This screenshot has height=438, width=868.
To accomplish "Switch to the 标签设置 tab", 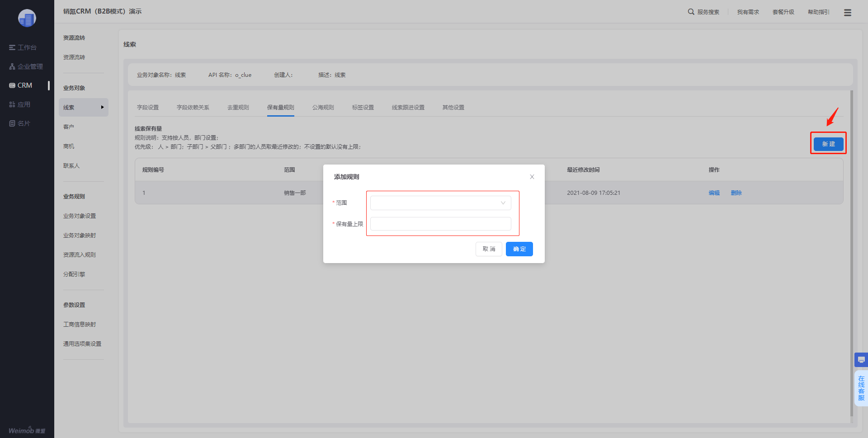I will pyautogui.click(x=363, y=108).
